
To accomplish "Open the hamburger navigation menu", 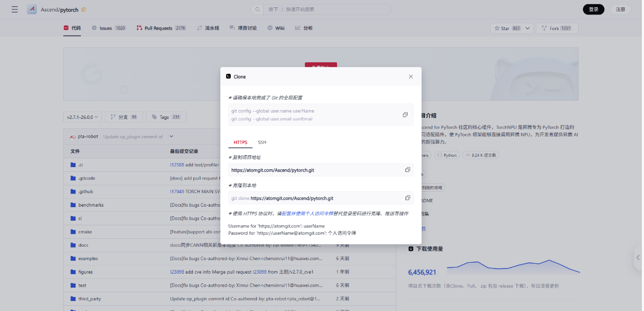I will tap(15, 9).
